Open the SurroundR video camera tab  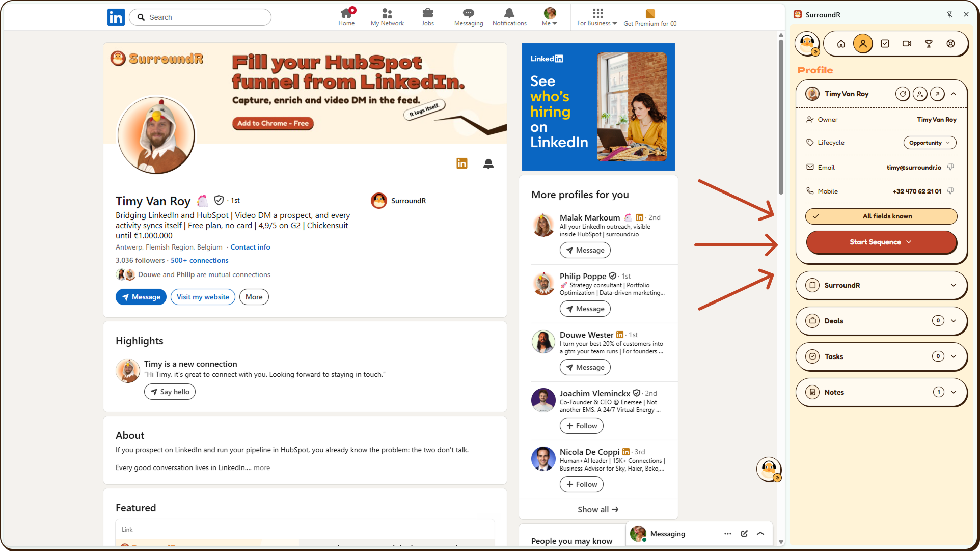pyautogui.click(x=907, y=44)
